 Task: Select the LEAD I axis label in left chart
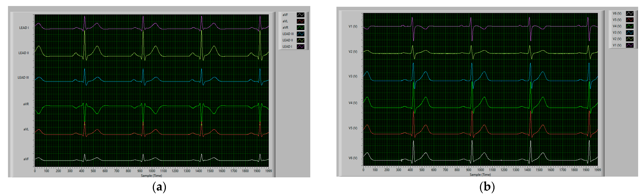coord(24,28)
